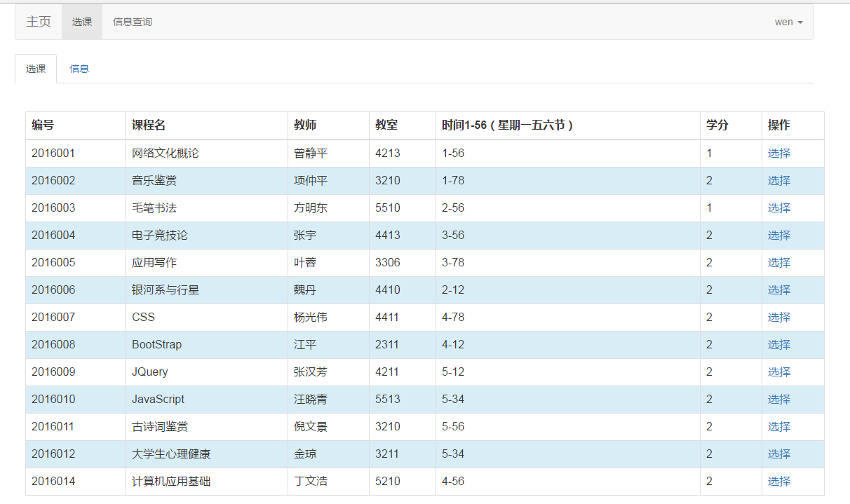Click course number 2016002
Image resolution: width=850 pixels, height=504 pixels.
[53, 180]
